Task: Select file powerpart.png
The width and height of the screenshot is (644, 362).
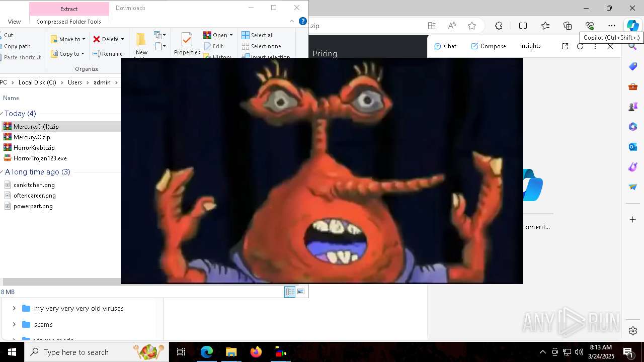Action: (x=33, y=206)
